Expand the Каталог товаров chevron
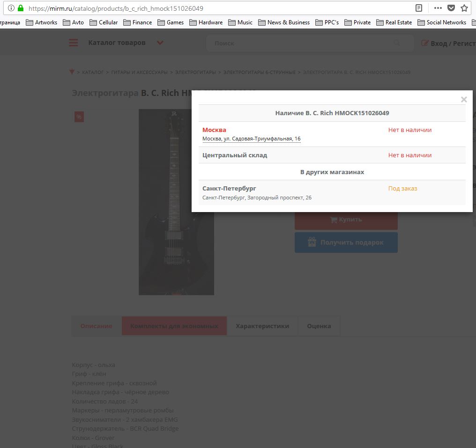 (x=160, y=43)
